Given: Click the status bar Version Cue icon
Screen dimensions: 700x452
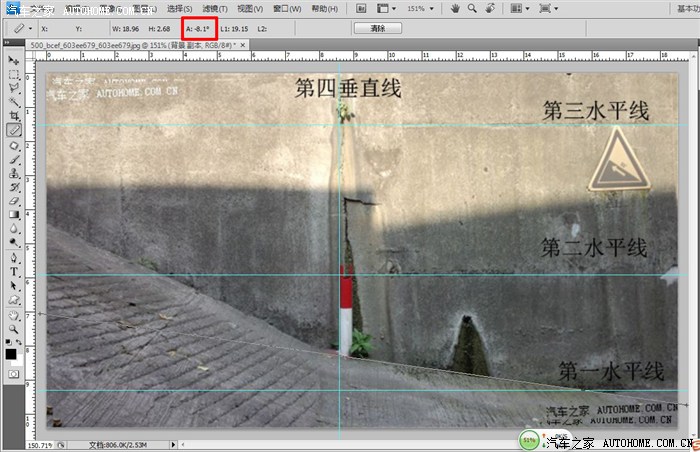Looking at the screenshot, I should (x=61, y=445).
